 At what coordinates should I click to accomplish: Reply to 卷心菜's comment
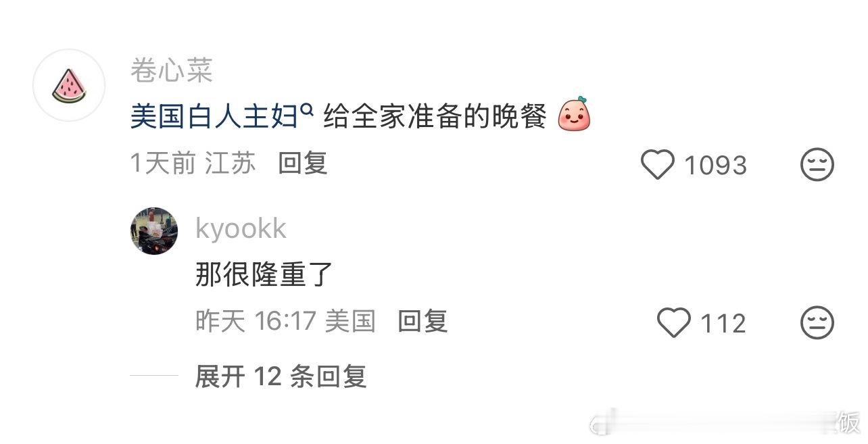303,163
